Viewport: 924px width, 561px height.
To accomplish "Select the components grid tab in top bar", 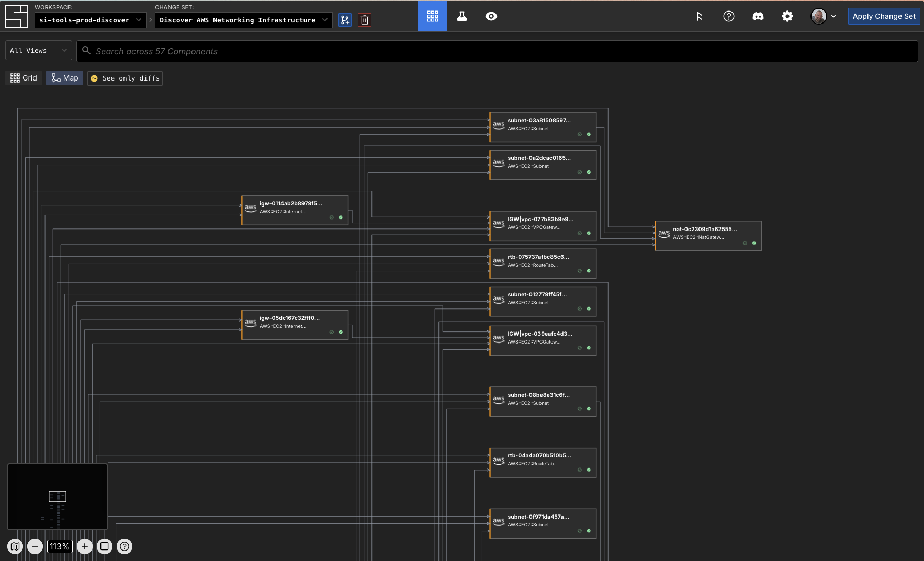I will click(432, 16).
